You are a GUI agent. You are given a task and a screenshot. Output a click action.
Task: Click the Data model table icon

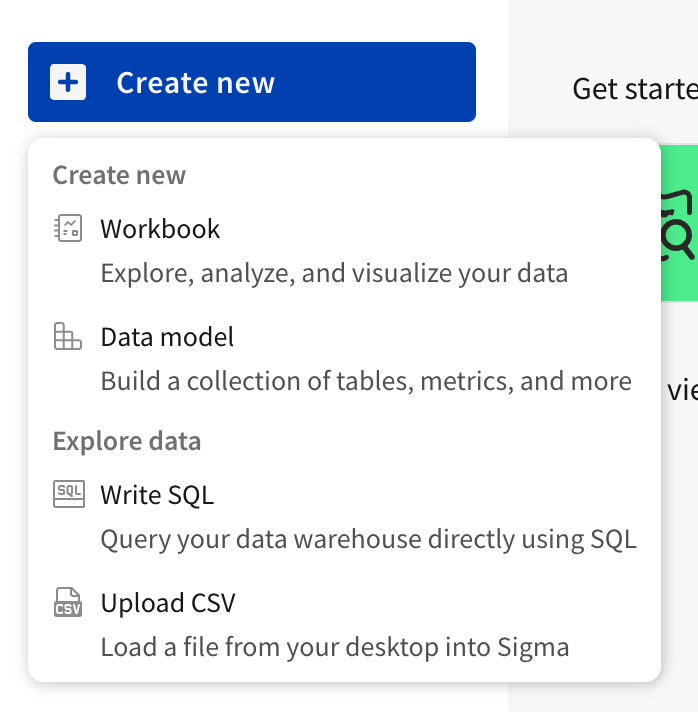pyautogui.click(x=68, y=337)
